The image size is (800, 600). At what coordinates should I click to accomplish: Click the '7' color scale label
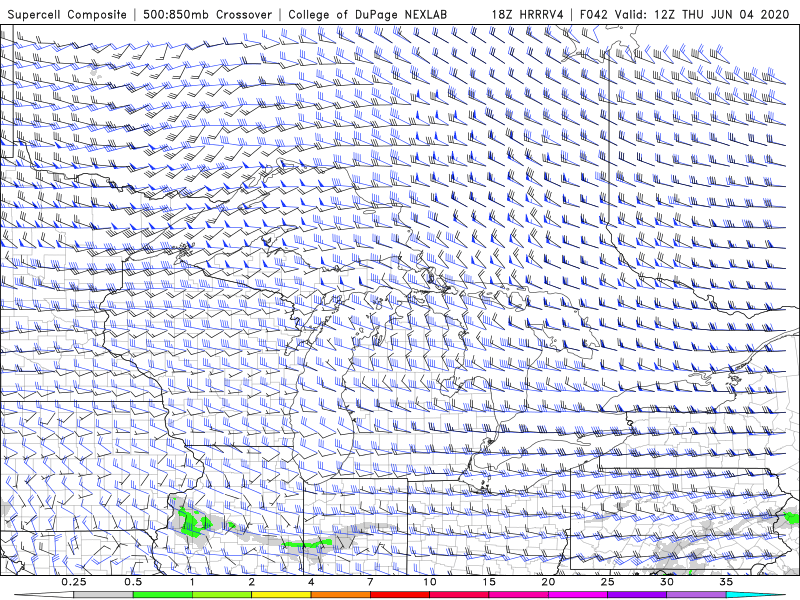pos(370,582)
